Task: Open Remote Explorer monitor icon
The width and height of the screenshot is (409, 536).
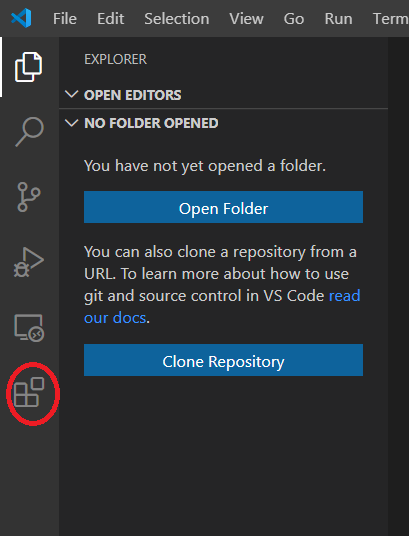Action: 29,328
